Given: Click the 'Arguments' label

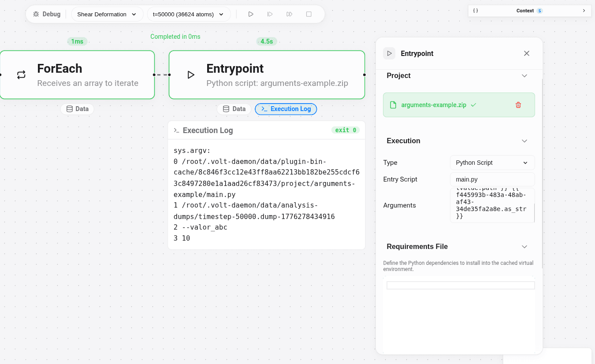Looking at the screenshot, I should tap(399, 205).
